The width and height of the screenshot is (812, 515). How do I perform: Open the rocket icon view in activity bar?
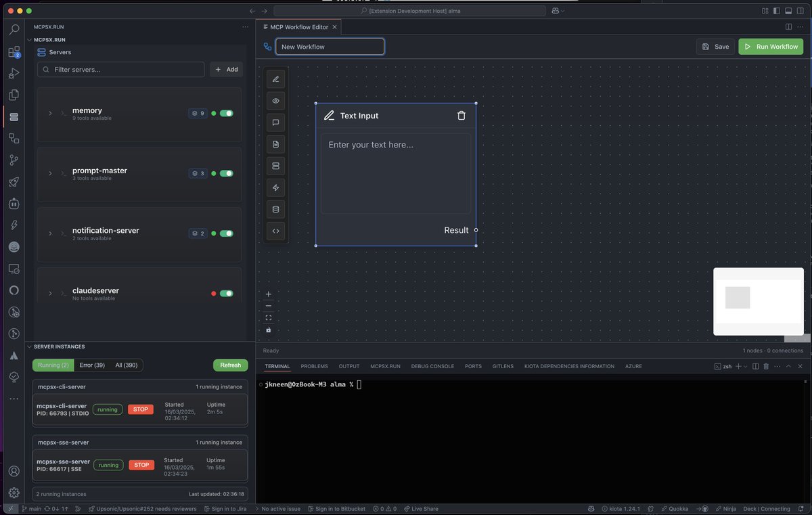click(14, 182)
